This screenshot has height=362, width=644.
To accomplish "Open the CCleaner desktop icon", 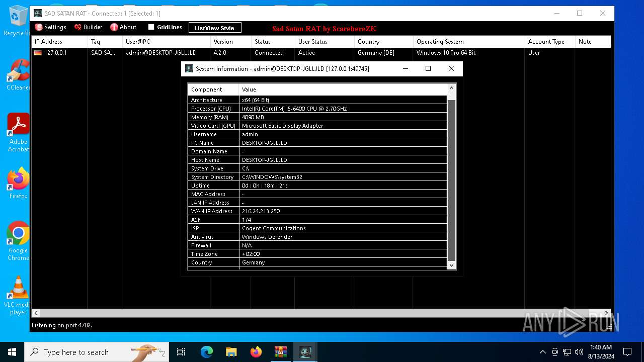I will point(18,75).
